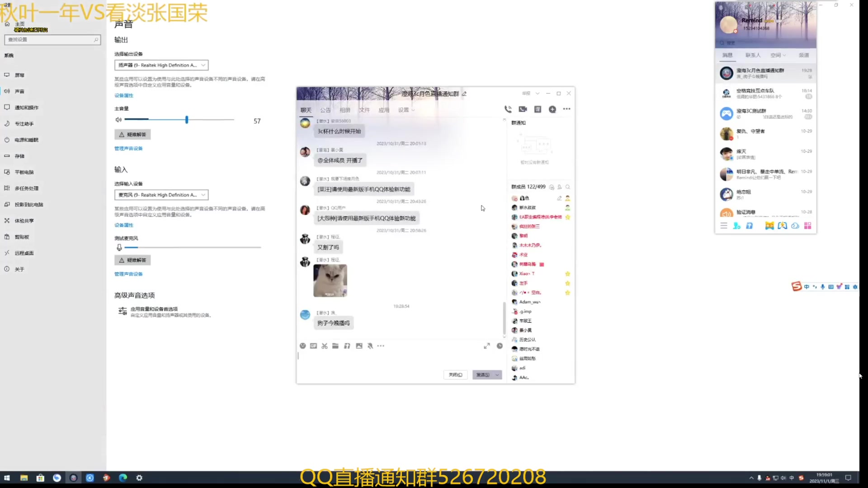Open QQ main menu hamburger icon
The height and width of the screenshot is (488, 868).
point(723,225)
